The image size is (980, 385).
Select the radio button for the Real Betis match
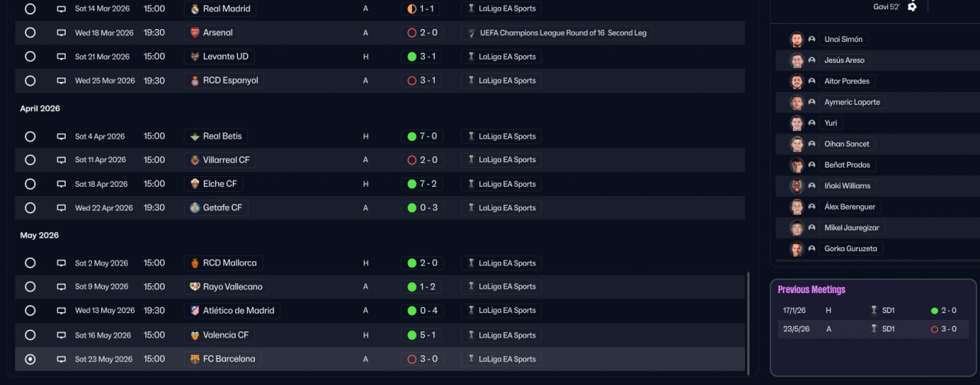point(30,136)
